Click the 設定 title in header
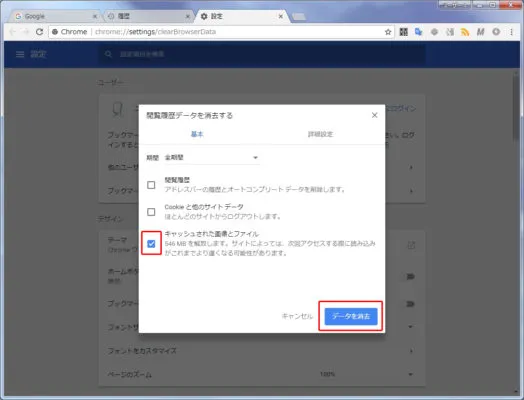This screenshot has width=524, height=400. click(38, 54)
